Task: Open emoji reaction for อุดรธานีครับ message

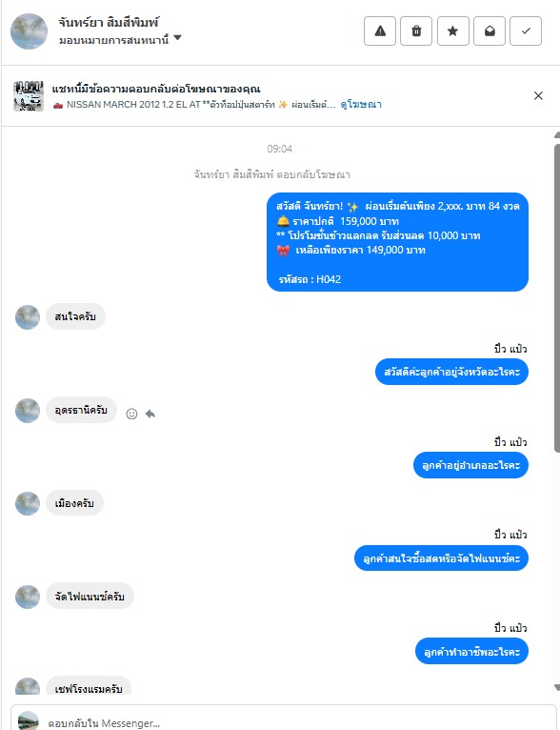Action: 131,414
